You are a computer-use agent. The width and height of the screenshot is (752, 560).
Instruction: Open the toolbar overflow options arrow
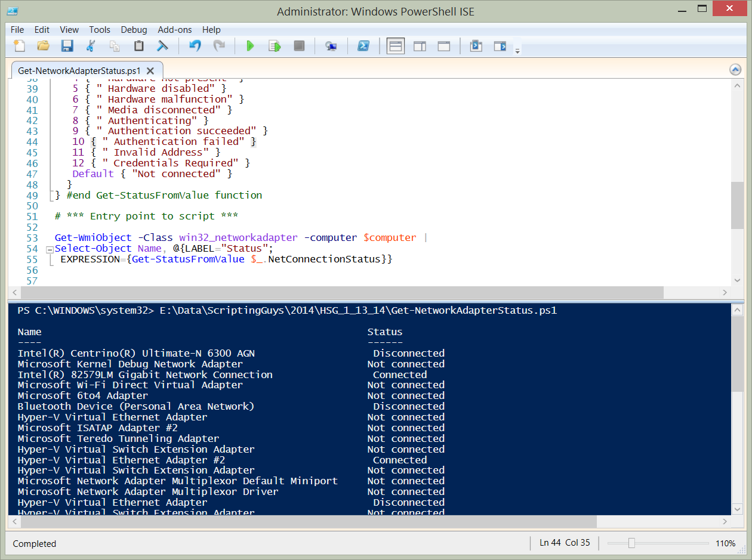(517, 51)
